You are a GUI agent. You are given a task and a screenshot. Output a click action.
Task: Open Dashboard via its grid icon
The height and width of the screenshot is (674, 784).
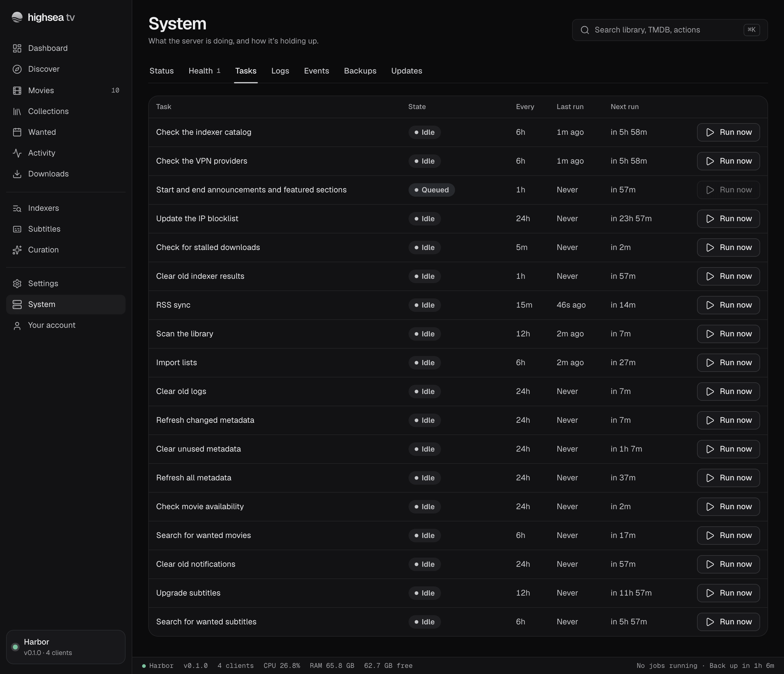click(17, 48)
